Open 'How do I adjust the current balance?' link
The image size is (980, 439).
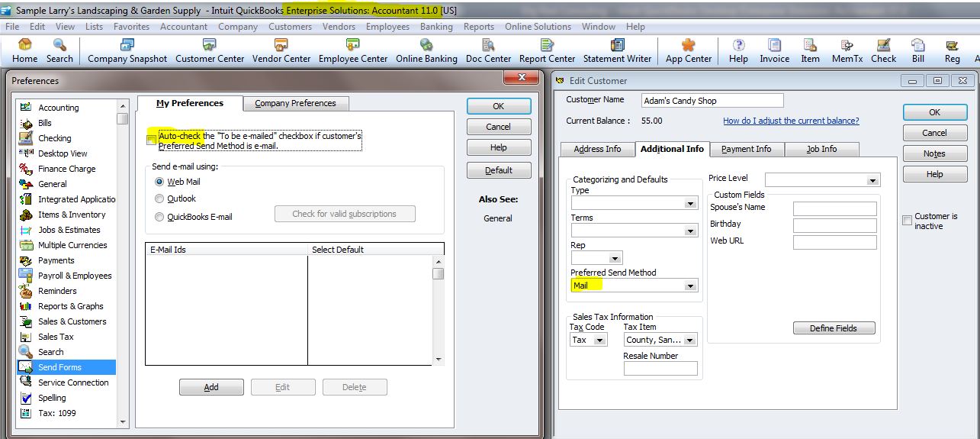tap(791, 121)
